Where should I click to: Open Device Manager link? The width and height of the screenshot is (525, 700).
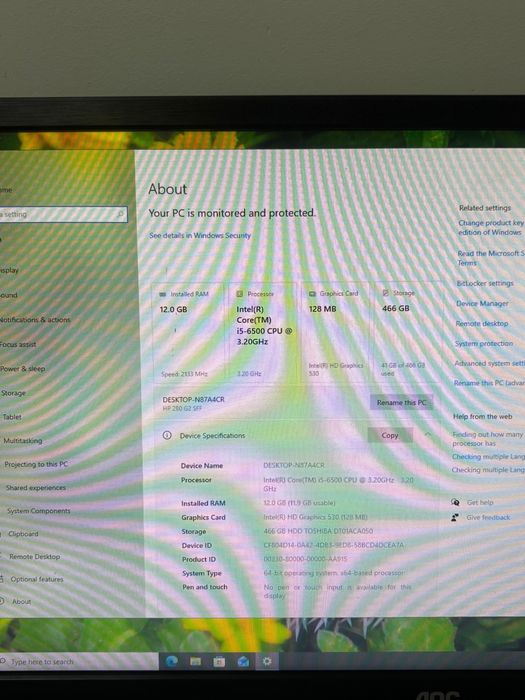(x=482, y=304)
